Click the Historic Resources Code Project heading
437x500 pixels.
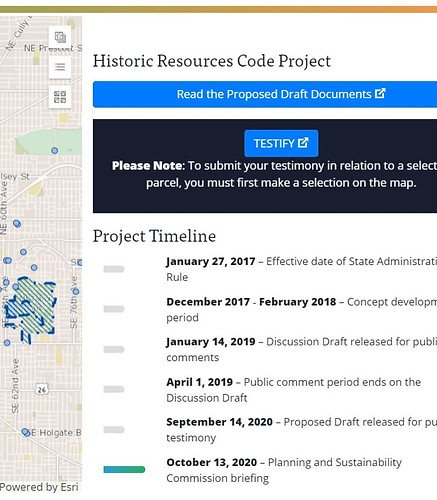212,61
